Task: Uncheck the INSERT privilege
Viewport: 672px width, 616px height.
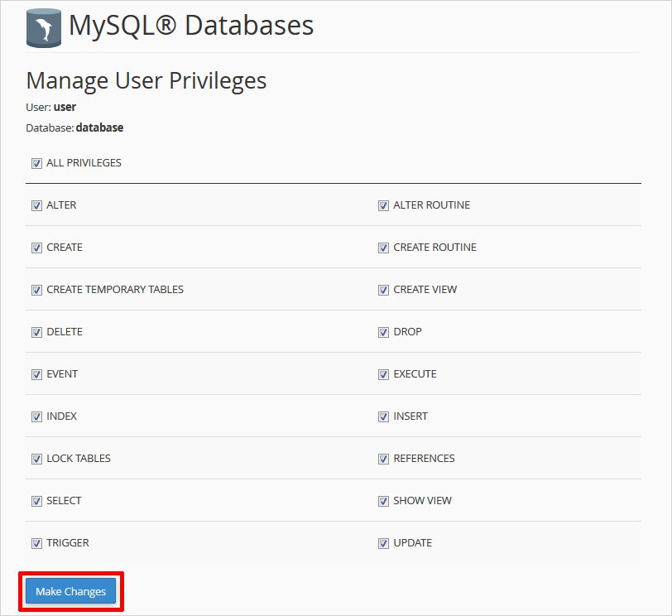Action: pos(383,416)
